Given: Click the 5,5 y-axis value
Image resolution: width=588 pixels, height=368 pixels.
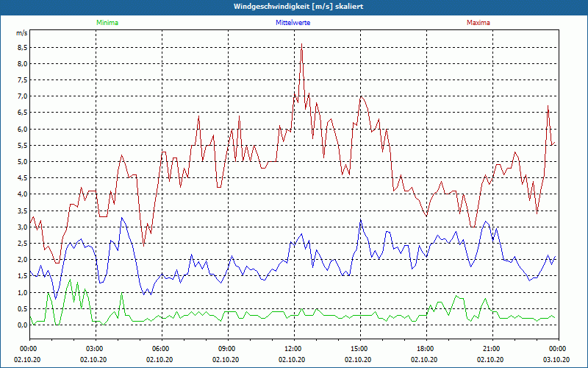Looking at the screenshot, I should tap(22, 145).
